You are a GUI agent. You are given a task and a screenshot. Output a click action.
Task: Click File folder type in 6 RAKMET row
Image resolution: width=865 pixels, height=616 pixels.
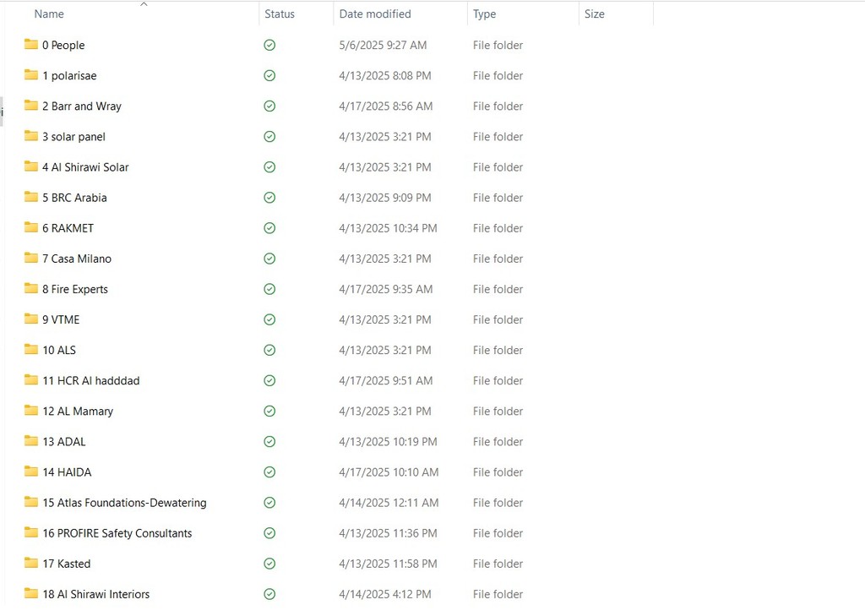pyautogui.click(x=498, y=228)
